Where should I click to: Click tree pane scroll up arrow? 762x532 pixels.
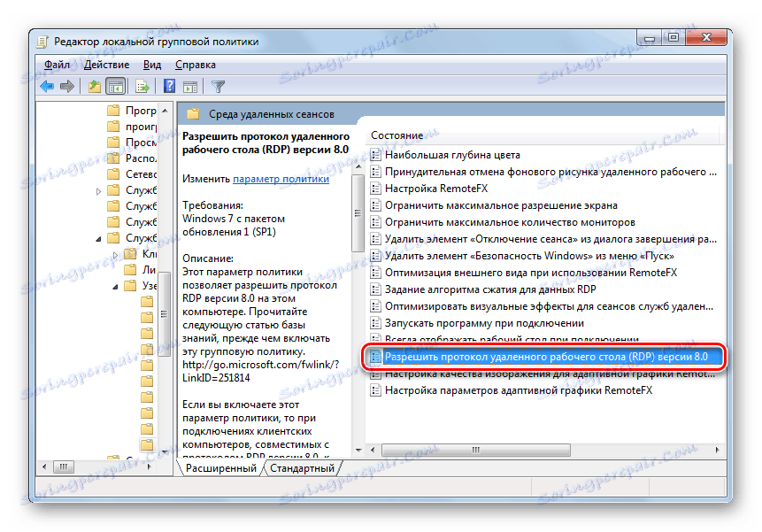[165, 111]
